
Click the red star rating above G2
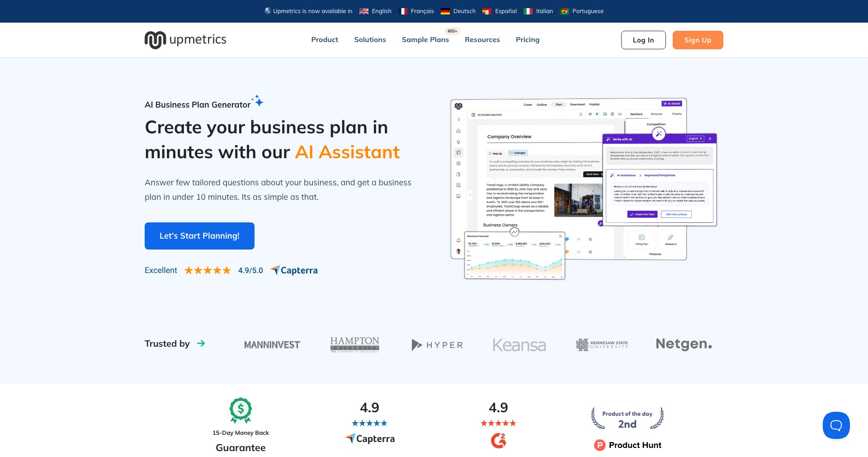click(498, 423)
